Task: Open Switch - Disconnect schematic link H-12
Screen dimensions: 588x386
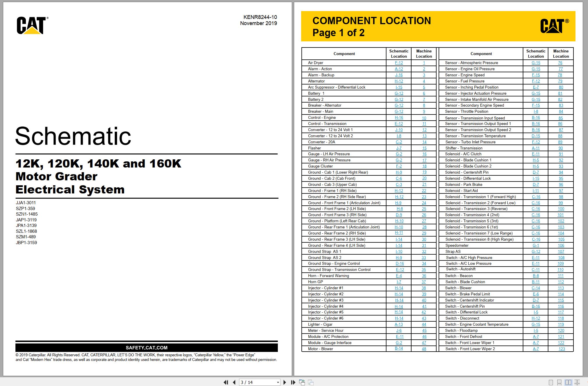Action: click(536, 318)
